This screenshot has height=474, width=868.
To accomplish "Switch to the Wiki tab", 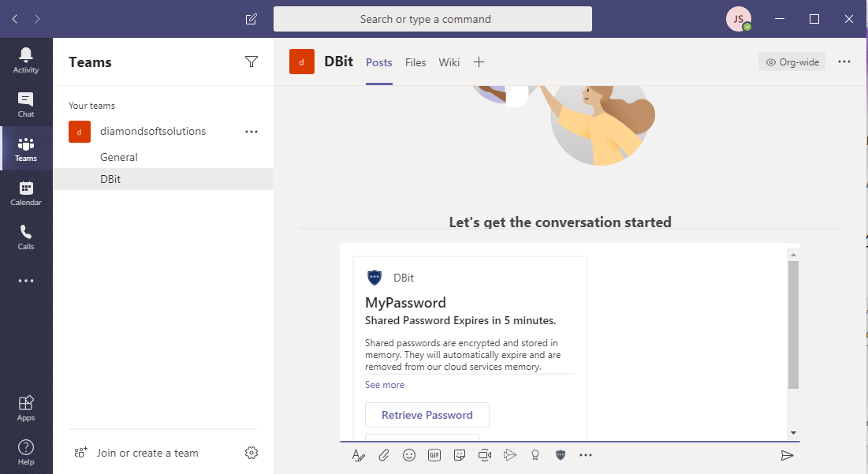I will (x=449, y=62).
